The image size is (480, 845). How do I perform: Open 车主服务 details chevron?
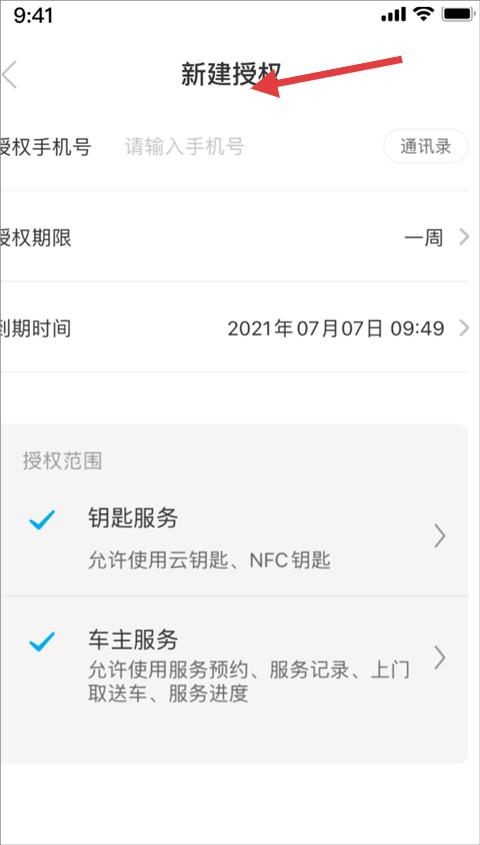tap(440, 657)
